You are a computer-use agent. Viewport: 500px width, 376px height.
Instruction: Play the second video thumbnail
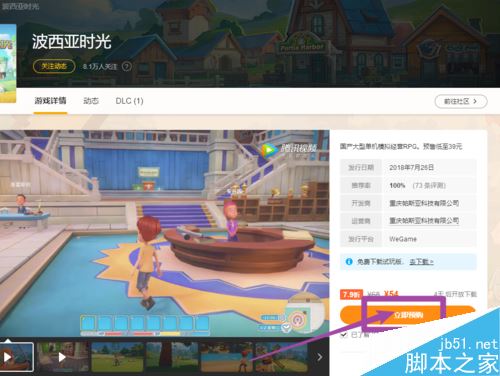coord(63,357)
